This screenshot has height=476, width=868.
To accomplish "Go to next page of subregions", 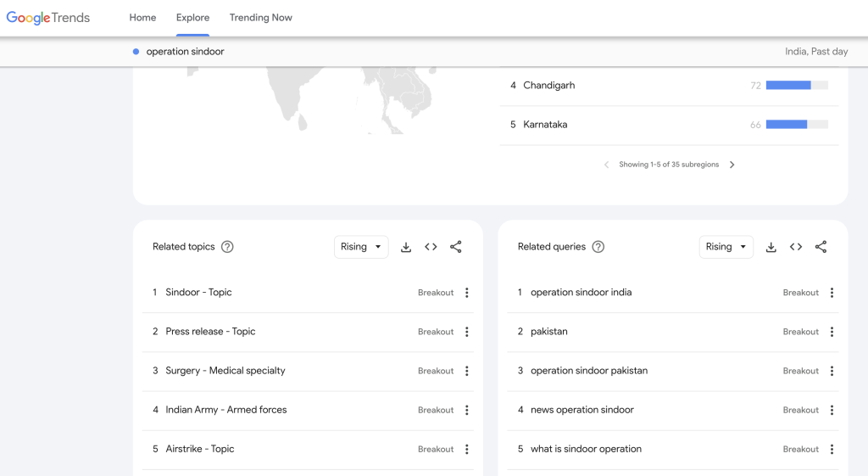I will point(732,165).
